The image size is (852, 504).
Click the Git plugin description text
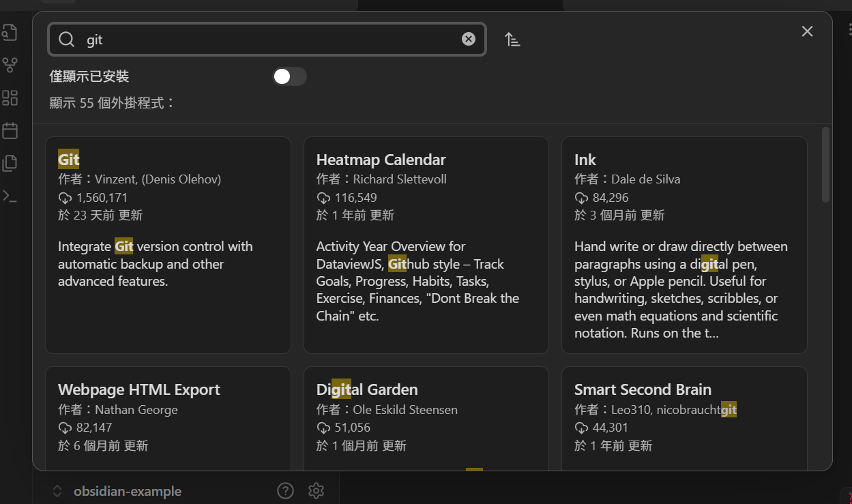(x=156, y=264)
